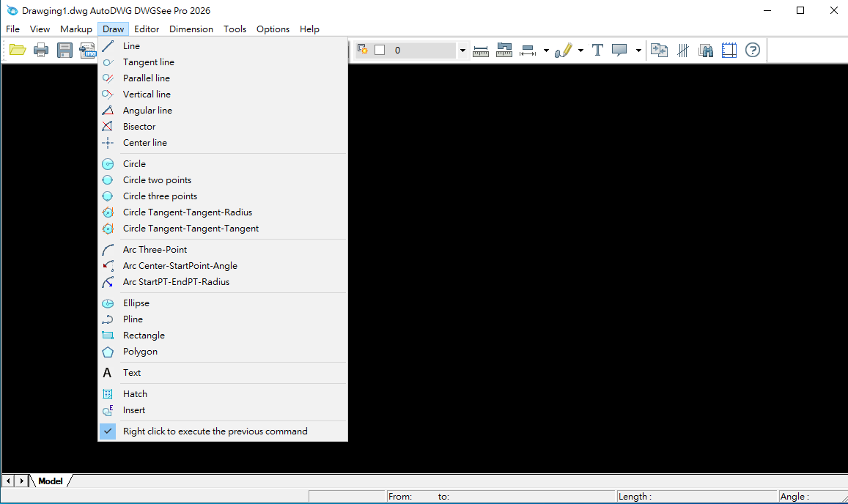Click the binoculars Find icon
This screenshot has width=848, height=504.
(706, 50)
